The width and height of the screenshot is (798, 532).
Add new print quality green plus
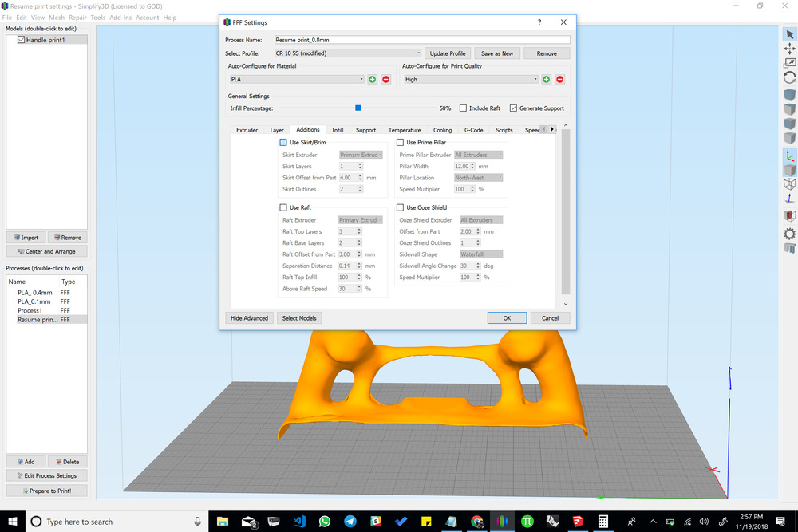[546, 79]
